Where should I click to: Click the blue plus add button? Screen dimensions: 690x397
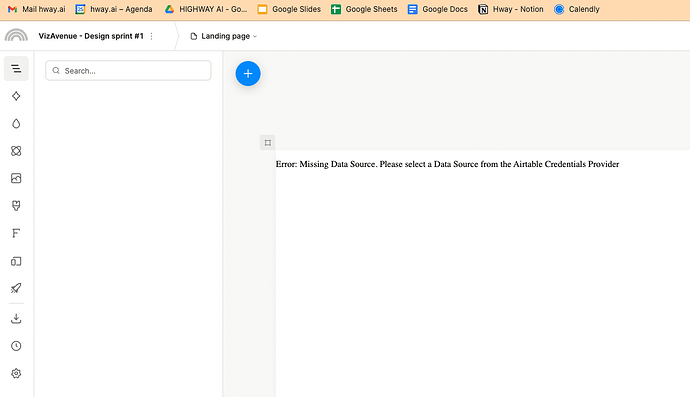point(248,74)
